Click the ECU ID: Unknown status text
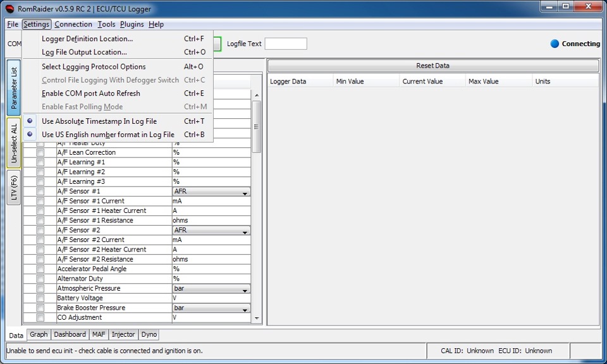 click(525, 351)
